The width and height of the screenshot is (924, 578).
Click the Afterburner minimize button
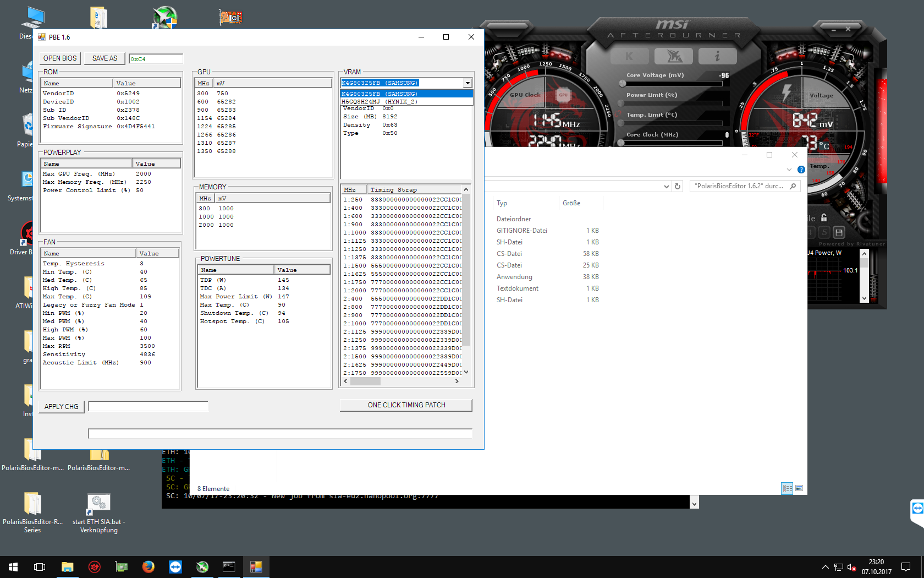(834, 30)
